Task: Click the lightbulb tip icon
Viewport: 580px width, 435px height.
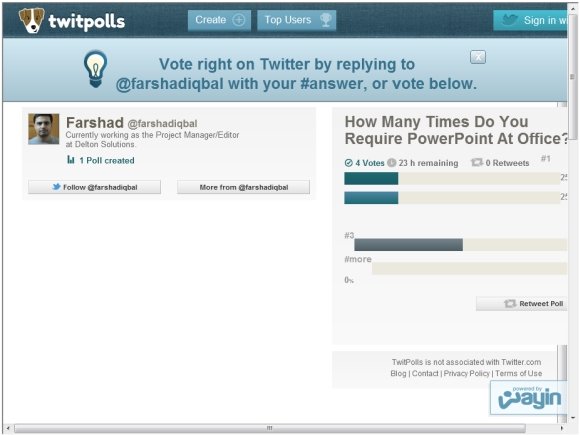Action: 95,69
